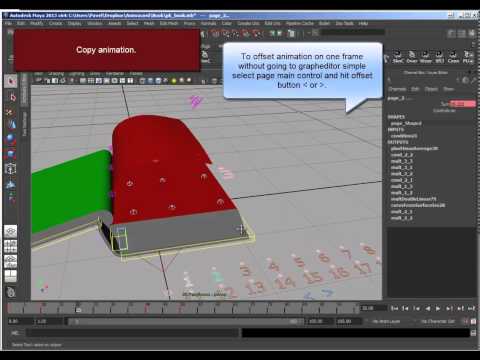Screen dimensions: 480x360
Task: Click the Conn shelf button
Action: [453, 57]
